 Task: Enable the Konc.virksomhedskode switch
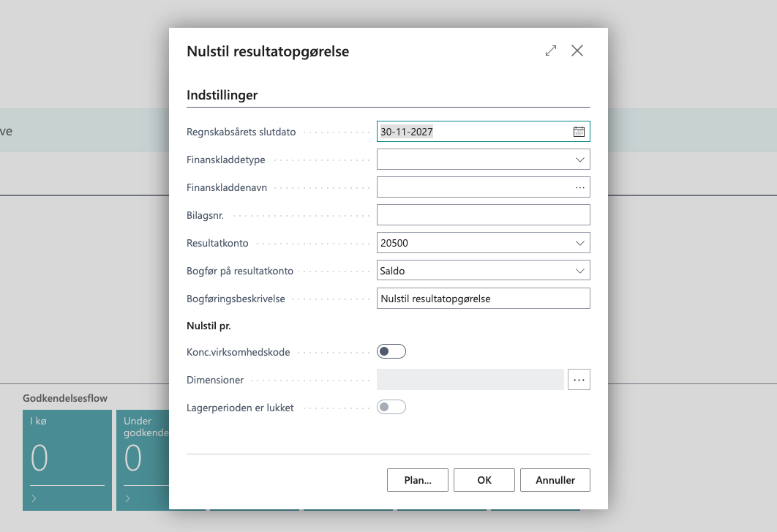391,352
